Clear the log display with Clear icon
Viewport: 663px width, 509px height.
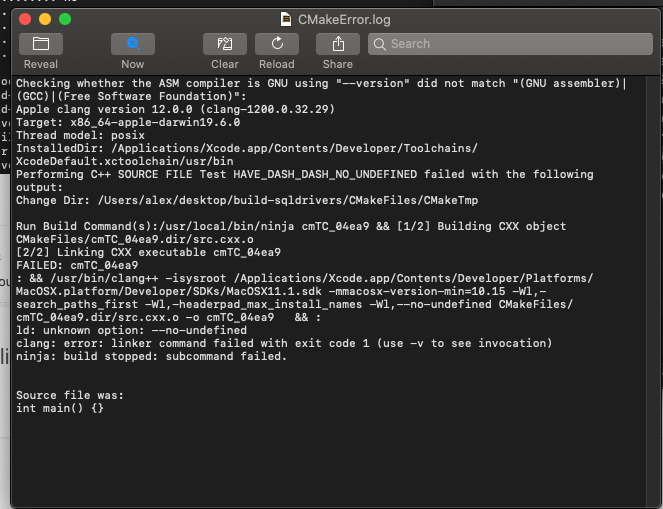pyautogui.click(x=225, y=44)
